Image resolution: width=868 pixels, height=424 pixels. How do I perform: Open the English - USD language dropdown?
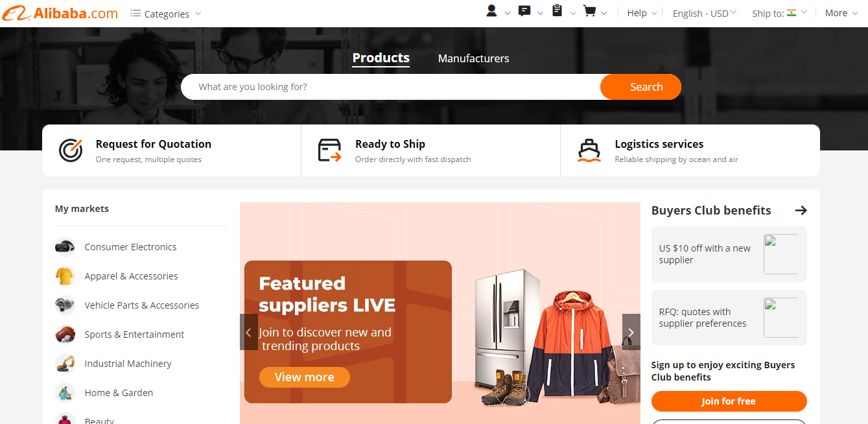[705, 13]
